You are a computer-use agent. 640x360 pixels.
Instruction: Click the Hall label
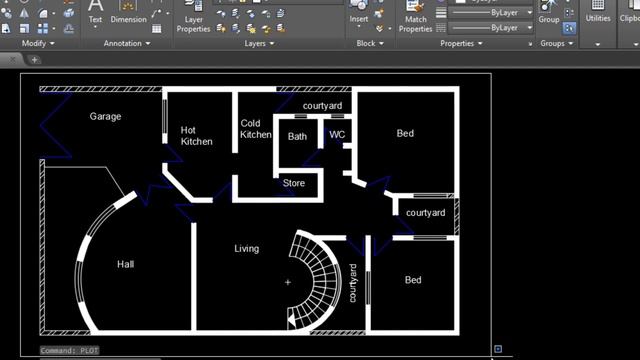[x=125, y=264]
